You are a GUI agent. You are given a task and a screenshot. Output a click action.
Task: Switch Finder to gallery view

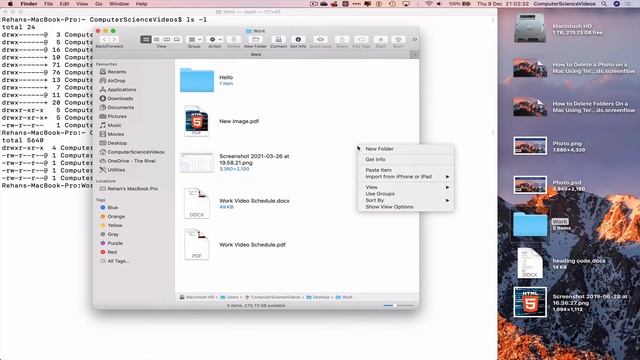[x=177, y=40]
